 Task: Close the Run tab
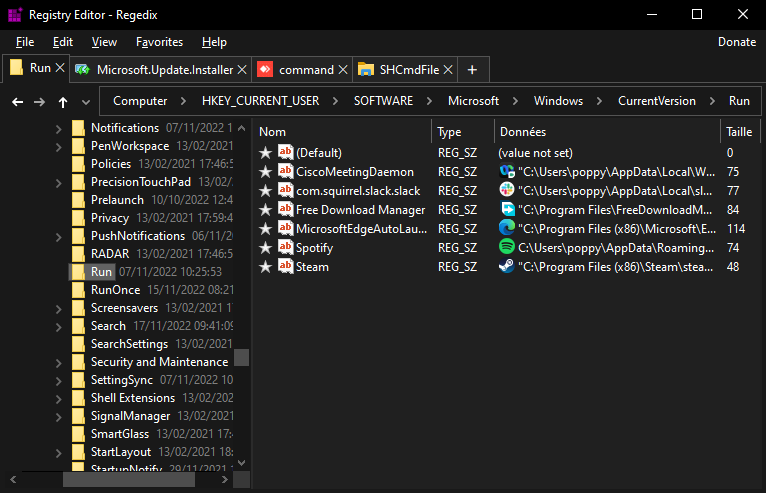coord(60,68)
